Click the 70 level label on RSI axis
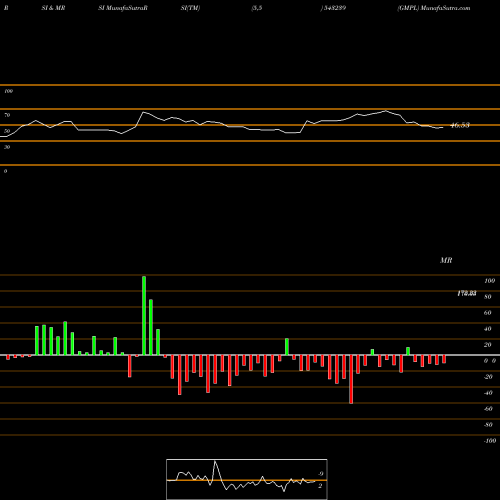 pyautogui.click(x=7, y=115)
